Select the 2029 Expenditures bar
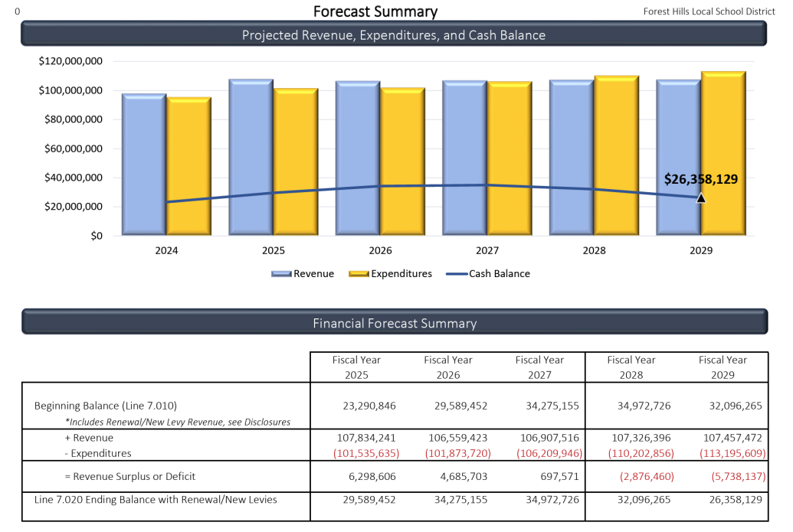The height and width of the screenshot is (532, 793). (723, 153)
